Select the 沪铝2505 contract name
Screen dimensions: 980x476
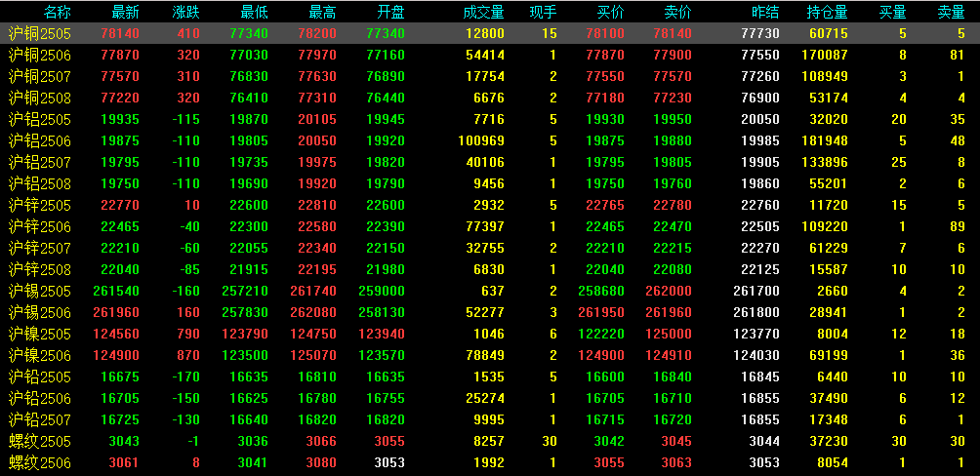tap(40, 119)
